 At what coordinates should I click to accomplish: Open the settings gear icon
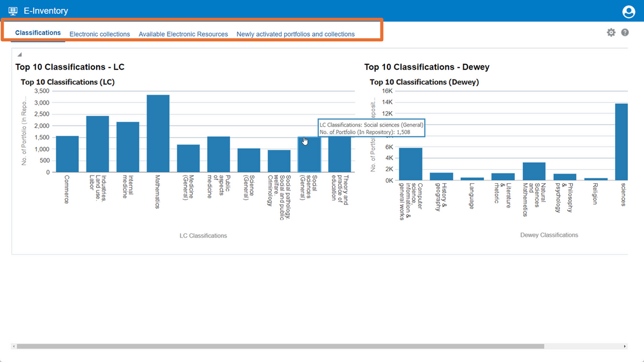[611, 33]
